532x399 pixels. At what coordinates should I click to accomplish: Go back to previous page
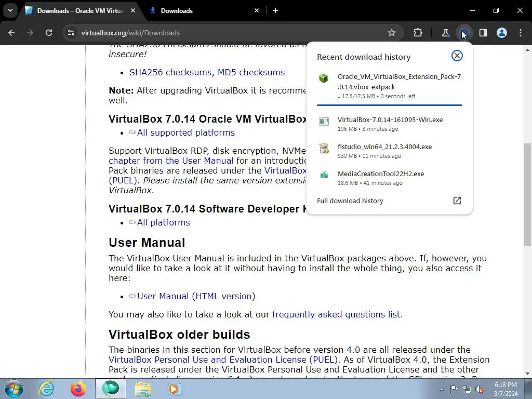[x=11, y=33]
